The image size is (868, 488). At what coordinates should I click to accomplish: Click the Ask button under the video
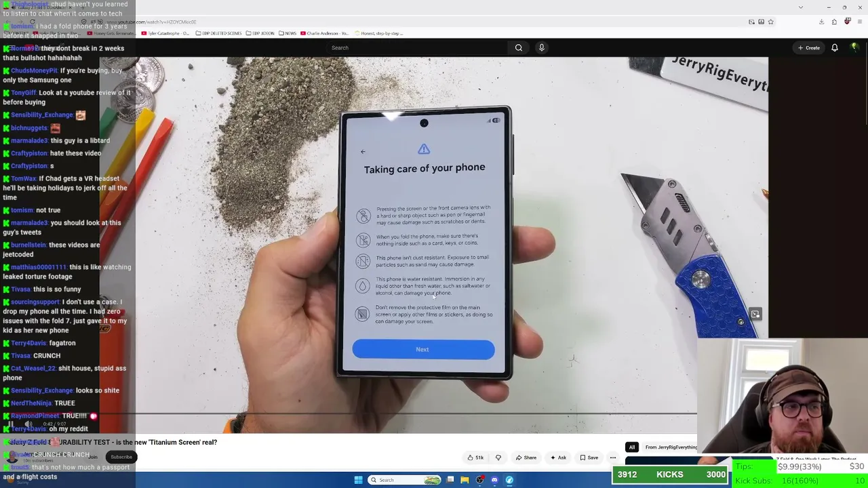559,457
